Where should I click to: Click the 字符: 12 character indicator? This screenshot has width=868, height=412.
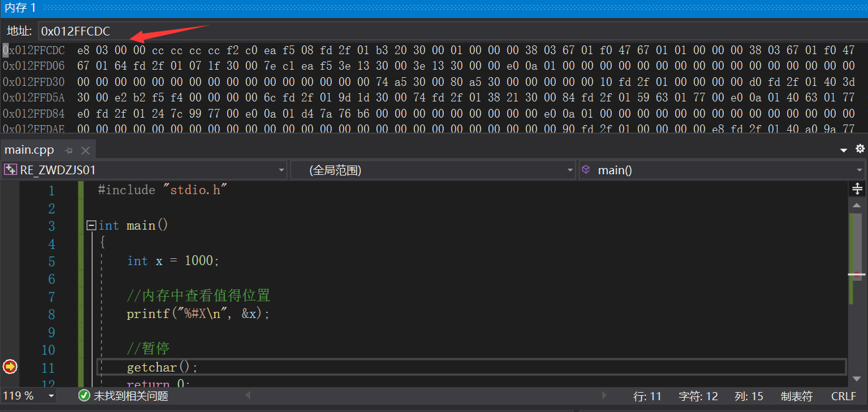tap(698, 396)
